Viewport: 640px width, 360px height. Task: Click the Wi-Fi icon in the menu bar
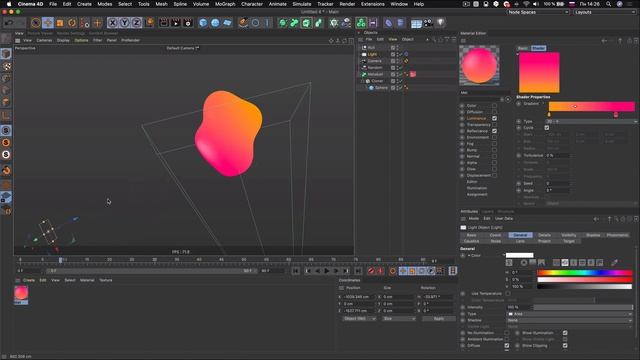526,4
